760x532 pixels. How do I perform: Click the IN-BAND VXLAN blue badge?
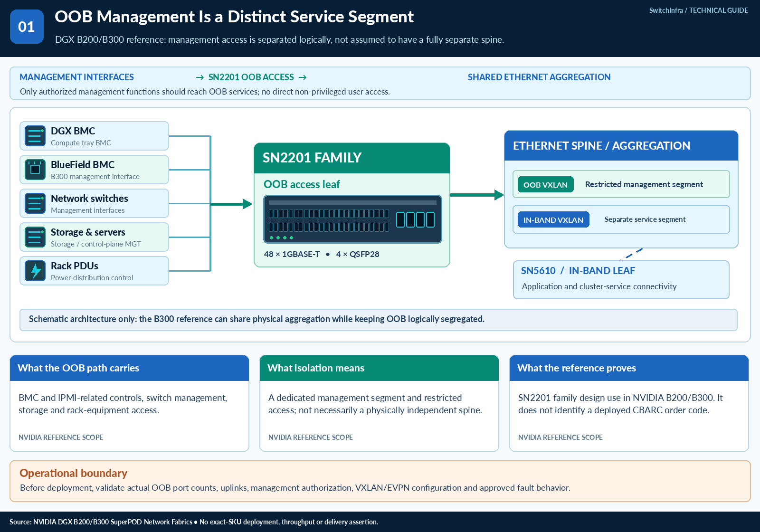pos(553,219)
